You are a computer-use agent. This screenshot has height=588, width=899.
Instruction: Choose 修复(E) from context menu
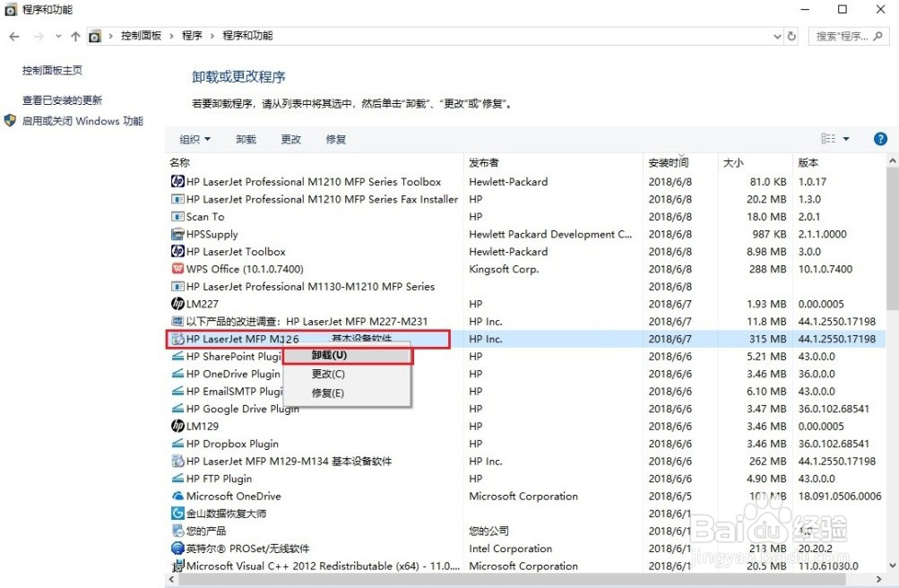tap(347, 393)
